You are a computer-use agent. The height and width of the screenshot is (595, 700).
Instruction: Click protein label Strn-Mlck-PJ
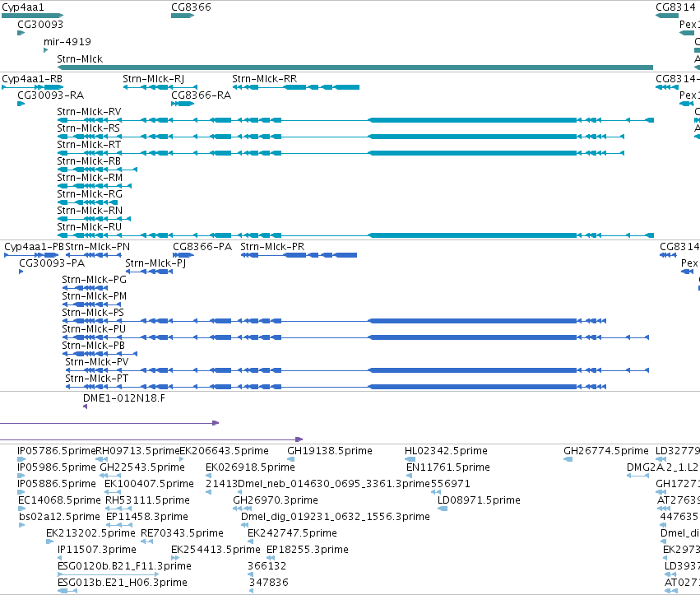tap(155, 263)
